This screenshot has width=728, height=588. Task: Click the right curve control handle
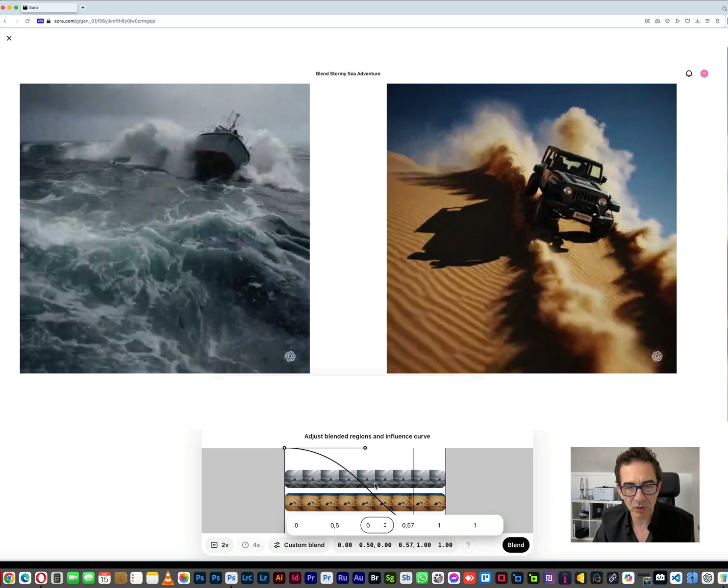tap(365, 448)
